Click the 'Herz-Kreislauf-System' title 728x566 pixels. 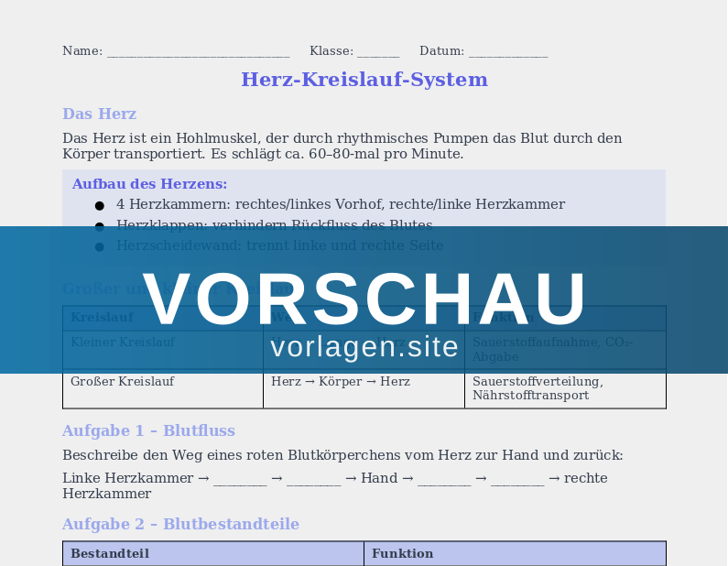tap(364, 80)
